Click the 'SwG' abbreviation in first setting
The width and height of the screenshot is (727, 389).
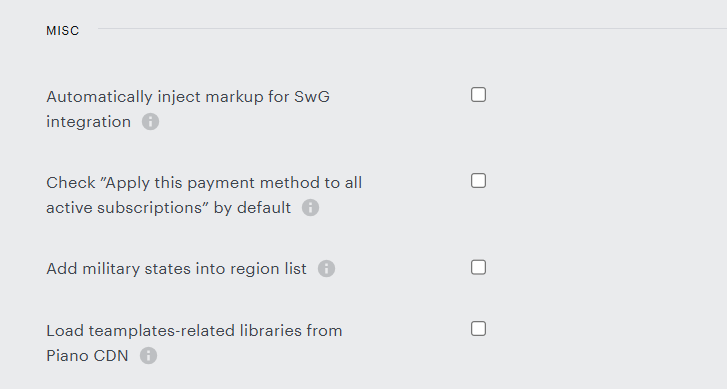(x=312, y=97)
